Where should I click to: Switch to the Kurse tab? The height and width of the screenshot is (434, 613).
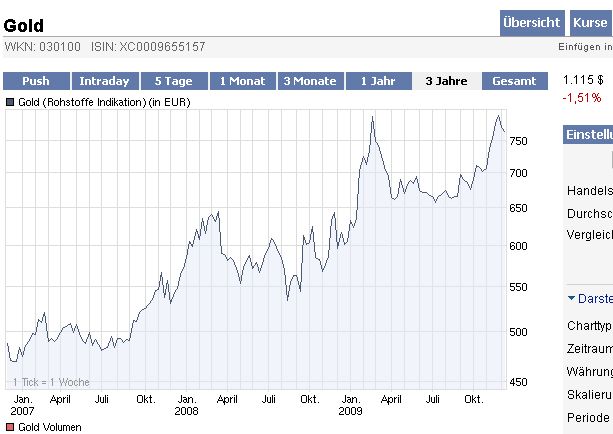tap(590, 23)
